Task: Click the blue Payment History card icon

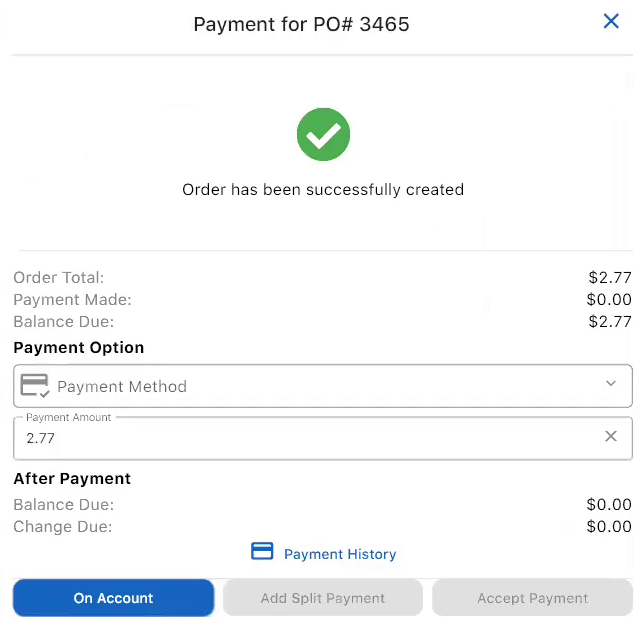Action: click(x=262, y=552)
